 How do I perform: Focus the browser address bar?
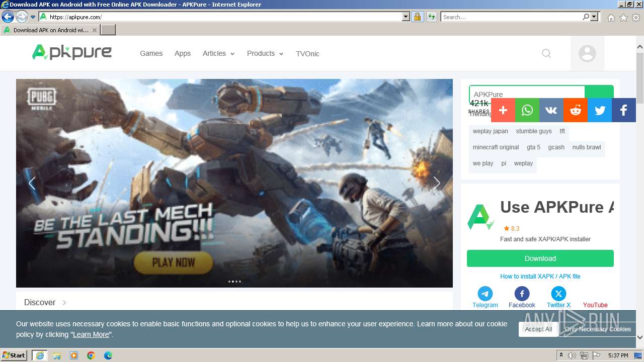pos(225,17)
